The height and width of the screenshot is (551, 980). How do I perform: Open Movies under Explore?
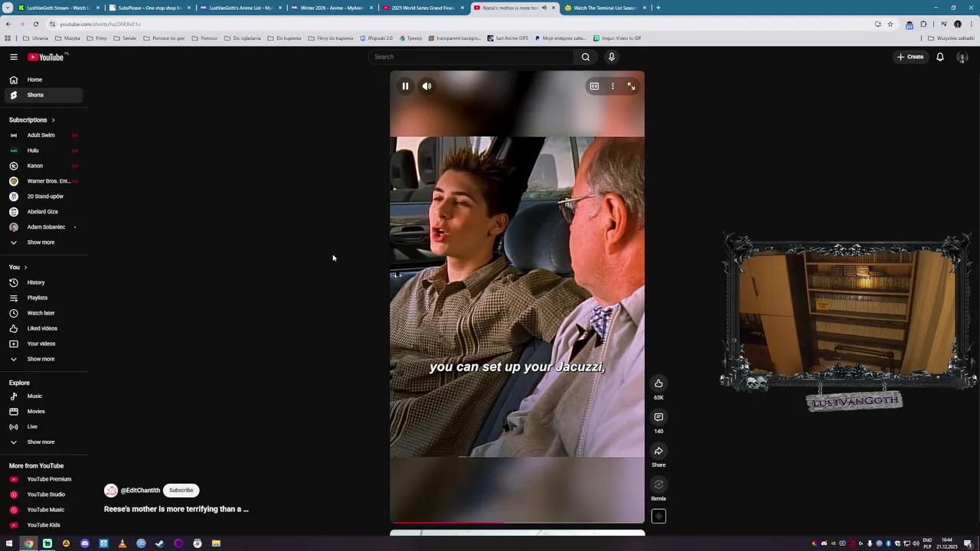[x=43, y=412]
